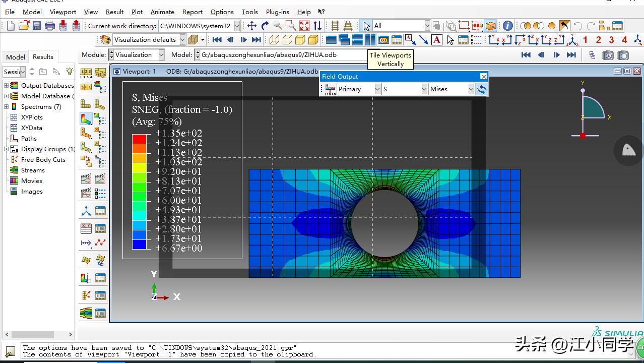Select XYData in the results tree

point(31,128)
